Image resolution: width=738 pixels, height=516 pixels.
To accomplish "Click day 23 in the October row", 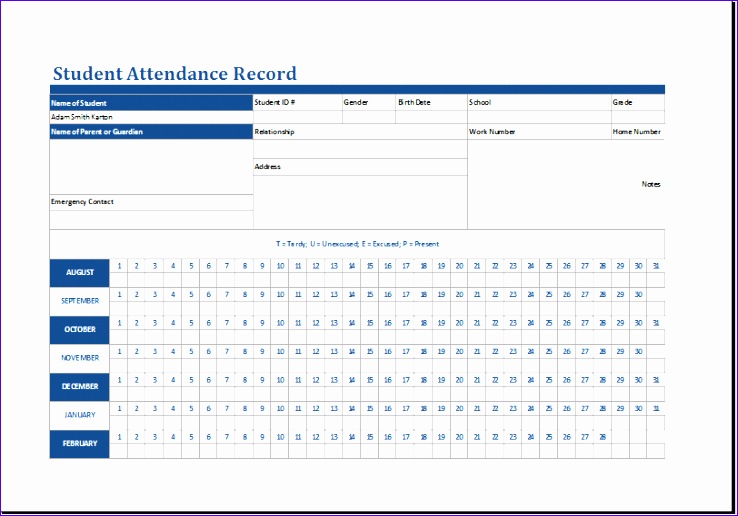I will click(x=513, y=323).
